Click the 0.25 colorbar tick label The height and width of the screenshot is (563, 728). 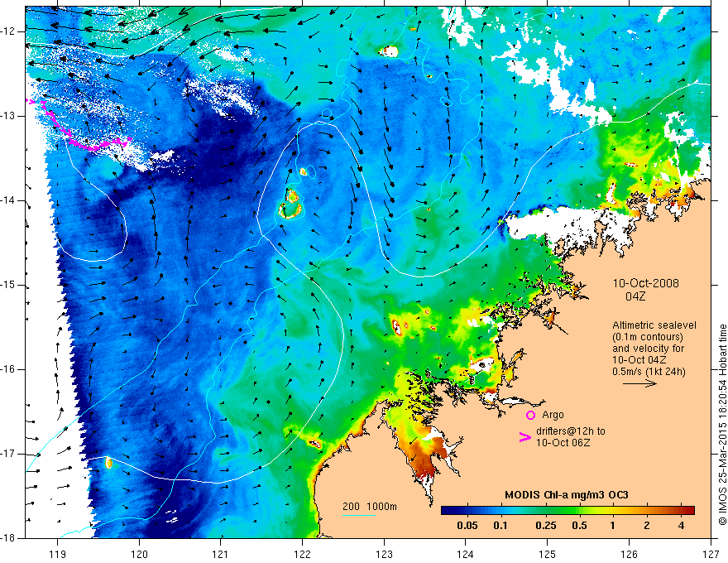tap(545, 526)
